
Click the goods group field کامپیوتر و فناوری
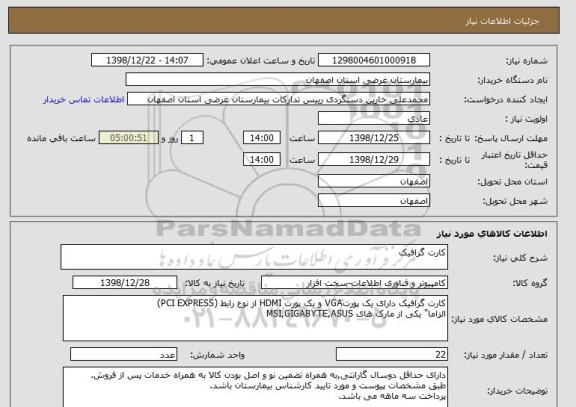pyautogui.click(x=354, y=283)
